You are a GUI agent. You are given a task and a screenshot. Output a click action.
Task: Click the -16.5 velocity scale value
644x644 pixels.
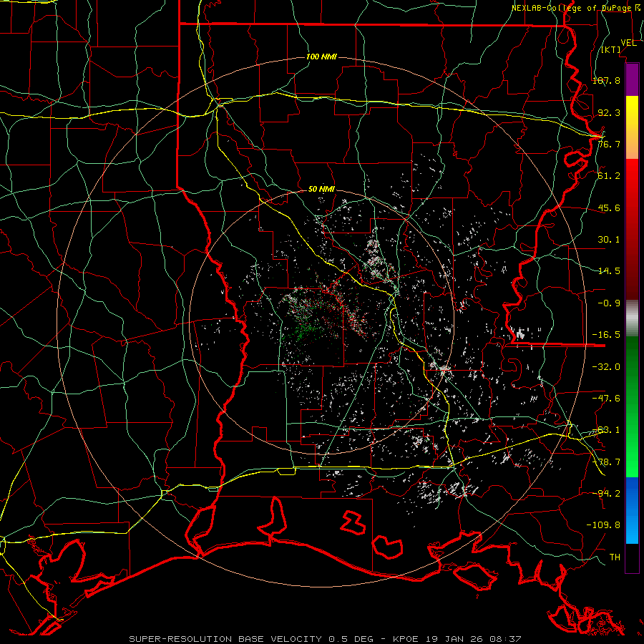click(x=606, y=335)
